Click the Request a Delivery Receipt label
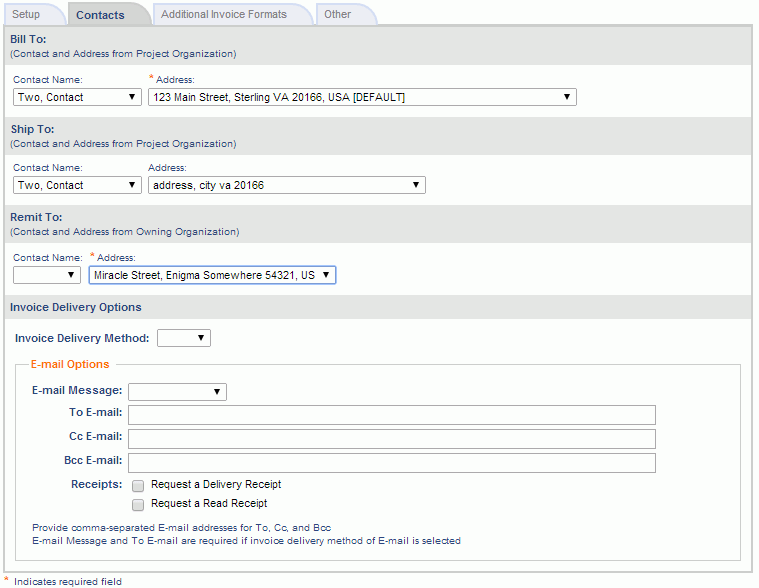The image size is (759, 588). (216, 484)
